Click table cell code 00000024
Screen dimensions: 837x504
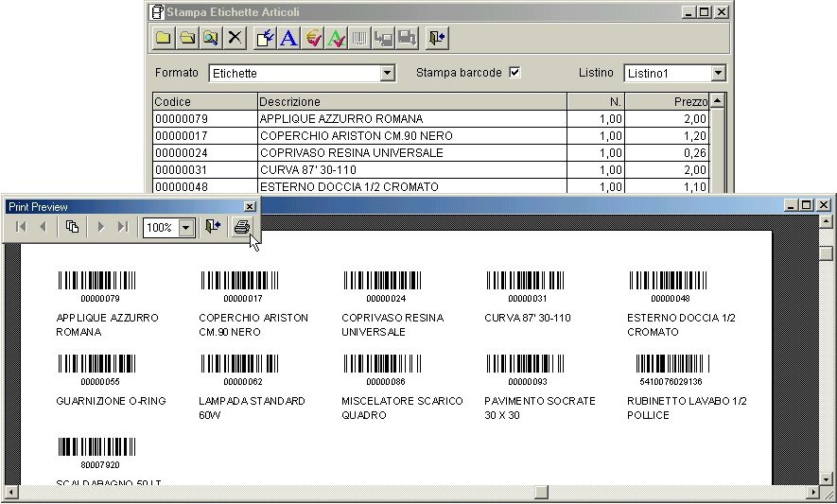point(204,152)
